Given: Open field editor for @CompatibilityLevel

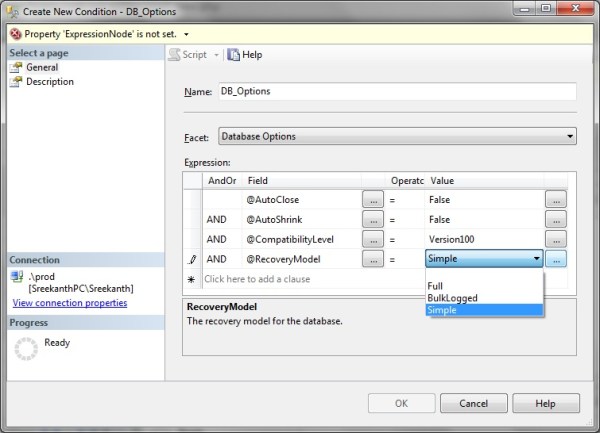Looking at the screenshot, I should click(372, 240).
